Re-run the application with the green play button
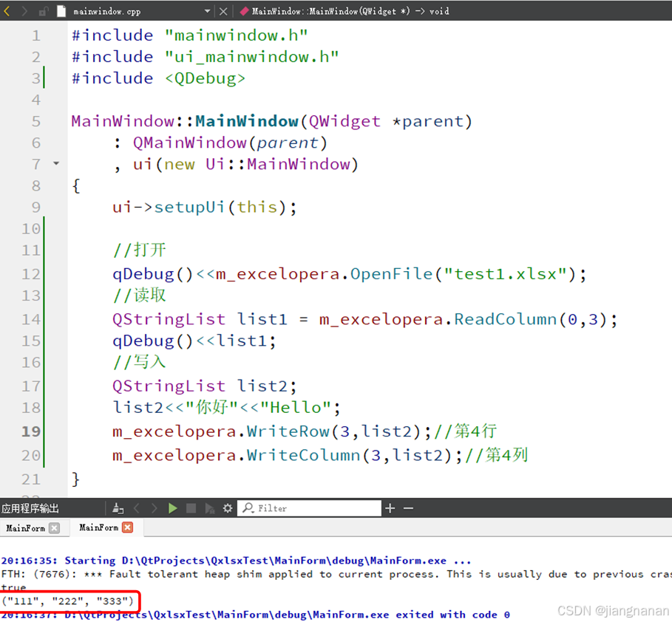 click(x=173, y=508)
